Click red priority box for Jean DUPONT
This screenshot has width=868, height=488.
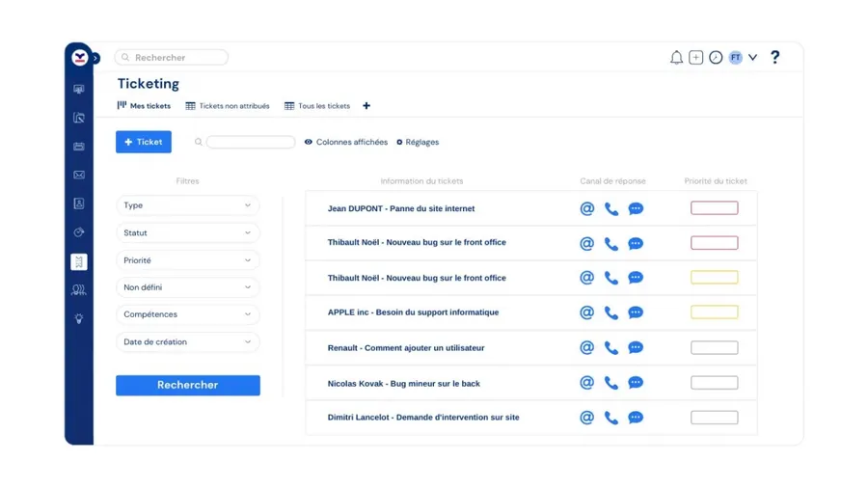714,208
